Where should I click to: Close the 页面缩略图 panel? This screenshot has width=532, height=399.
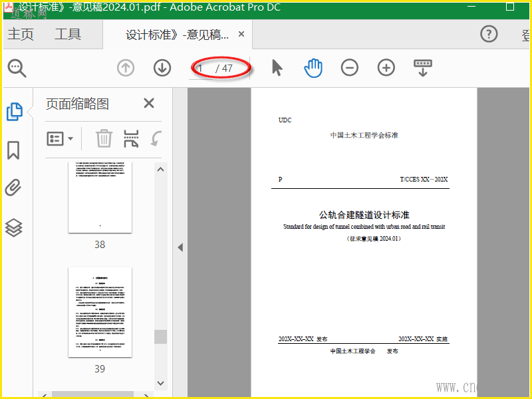[149, 103]
